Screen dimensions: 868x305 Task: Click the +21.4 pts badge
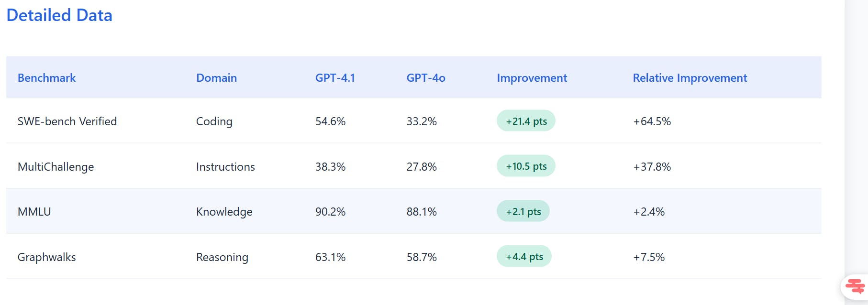point(526,121)
